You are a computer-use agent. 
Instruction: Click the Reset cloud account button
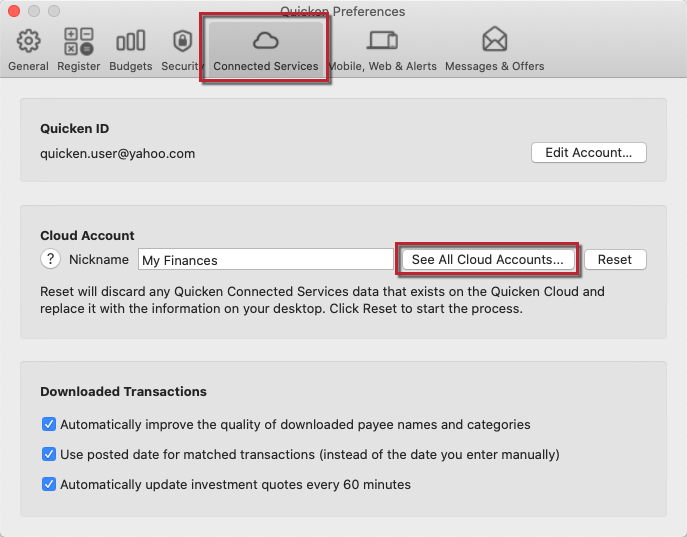coord(615,259)
